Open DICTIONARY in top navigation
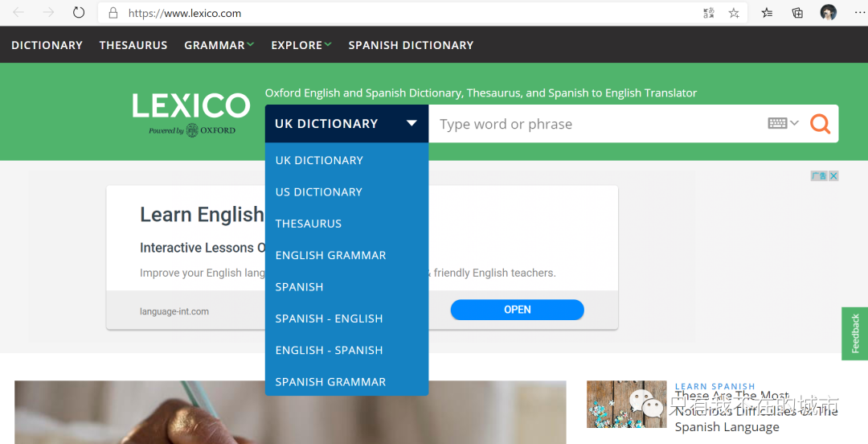868x444 pixels. [47, 45]
